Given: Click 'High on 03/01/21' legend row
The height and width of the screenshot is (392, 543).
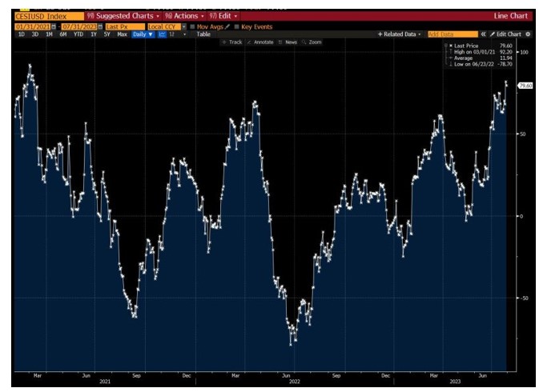Looking at the screenshot, I should (x=481, y=52).
